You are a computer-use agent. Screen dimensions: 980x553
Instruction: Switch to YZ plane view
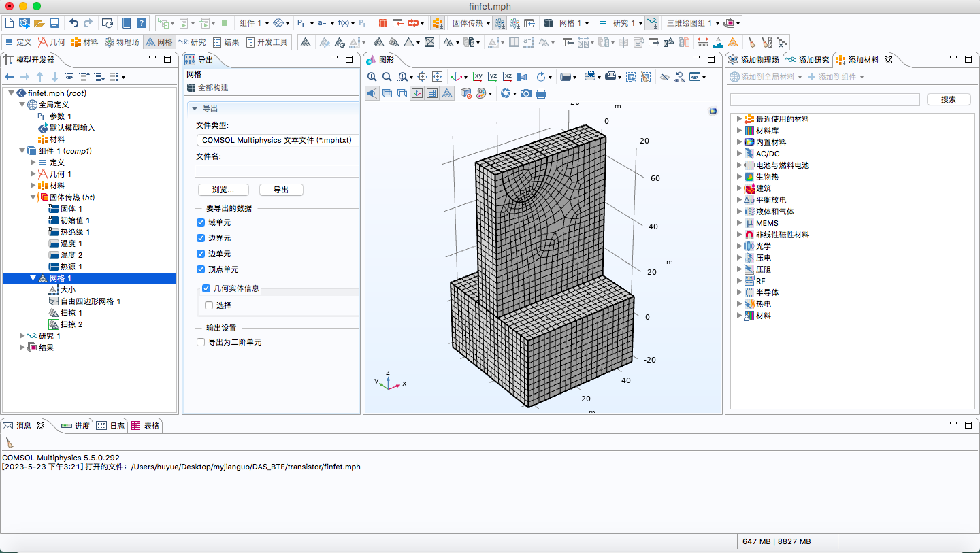coord(492,77)
